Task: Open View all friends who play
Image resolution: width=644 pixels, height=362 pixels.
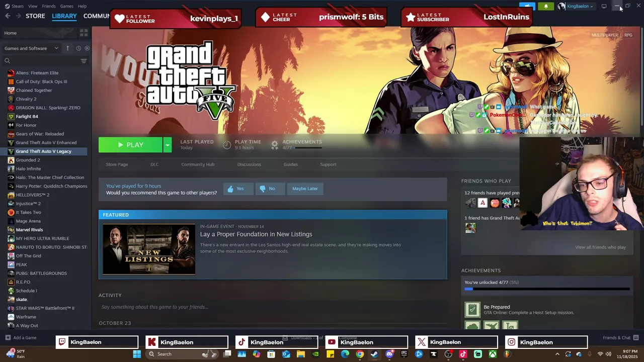Action: 600,247
